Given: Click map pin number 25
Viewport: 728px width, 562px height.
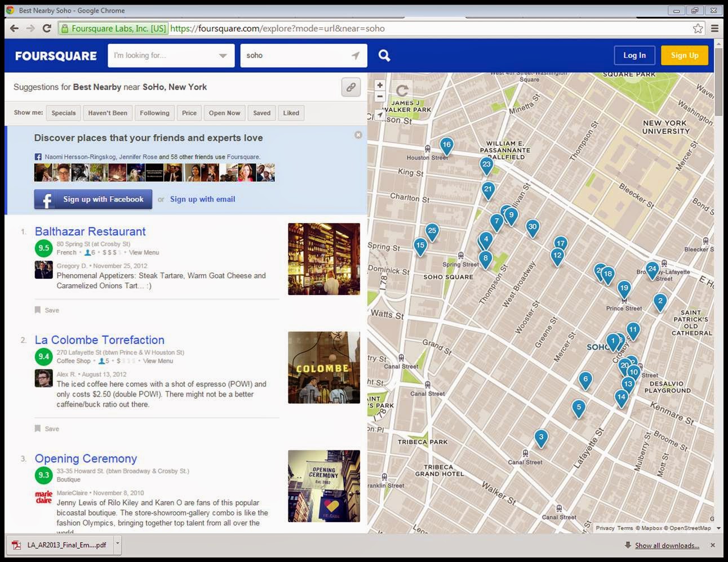Looking at the screenshot, I should [432, 232].
